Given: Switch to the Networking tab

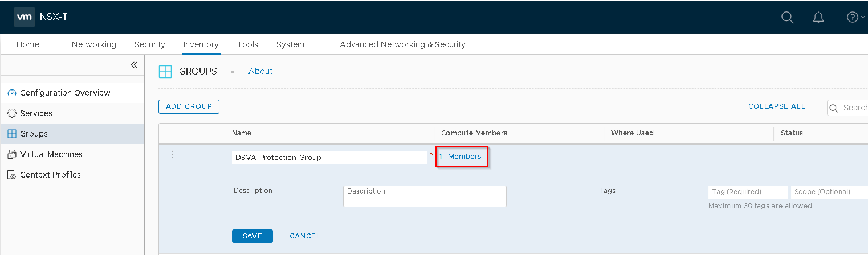Looking at the screenshot, I should point(93,44).
